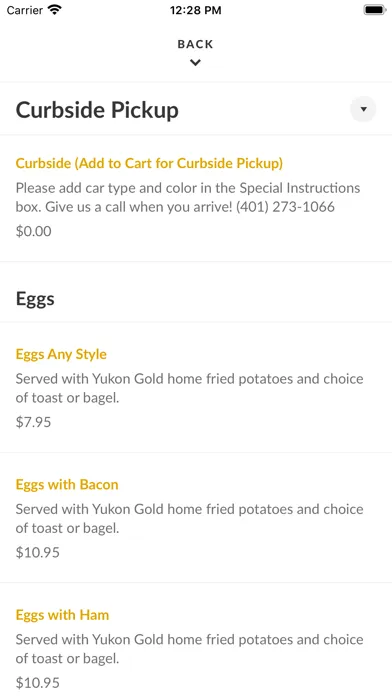Tap the Eggs section header
The width and height of the screenshot is (392, 696).
tap(35, 299)
